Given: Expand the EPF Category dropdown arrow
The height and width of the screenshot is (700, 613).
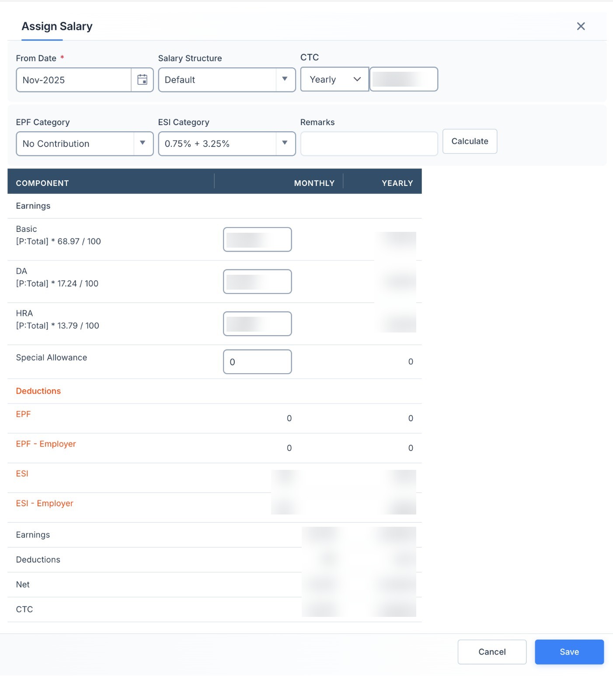Looking at the screenshot, I should tap(143, 143).
